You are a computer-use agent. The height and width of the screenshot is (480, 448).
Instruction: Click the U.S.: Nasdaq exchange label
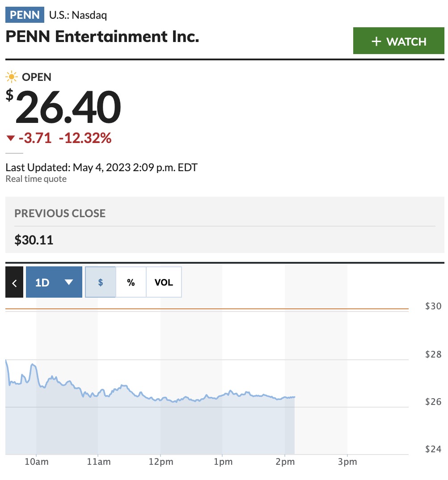pyautogui.click(x=78, y=15)
